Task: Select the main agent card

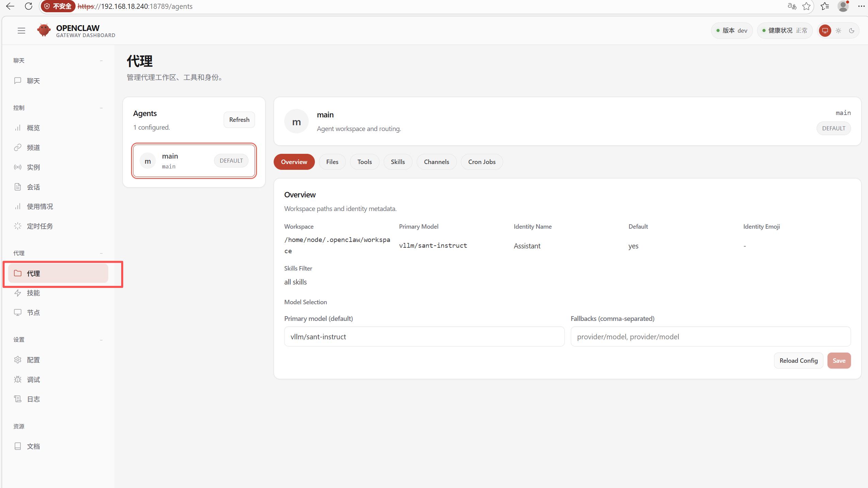Action: [194, 161]
